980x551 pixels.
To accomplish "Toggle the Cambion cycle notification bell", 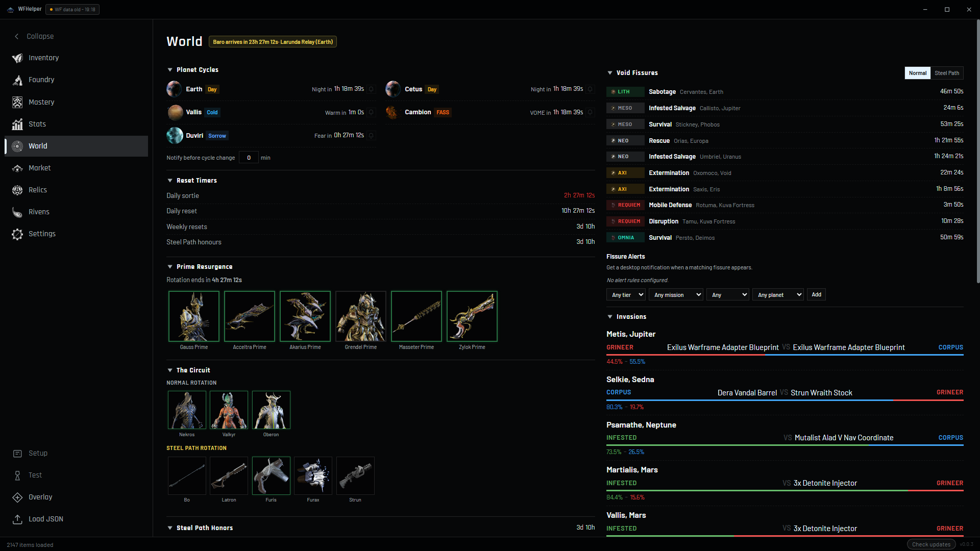I will [x=591, y=112].
